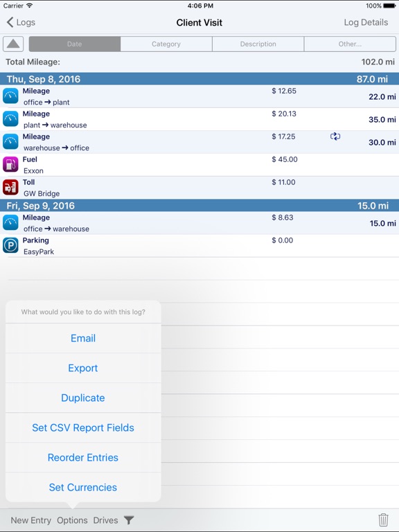Screen dimensions: 399x532
Task: Select the Category sort segment
Action: pyautogui.click(x=166, y=44)
